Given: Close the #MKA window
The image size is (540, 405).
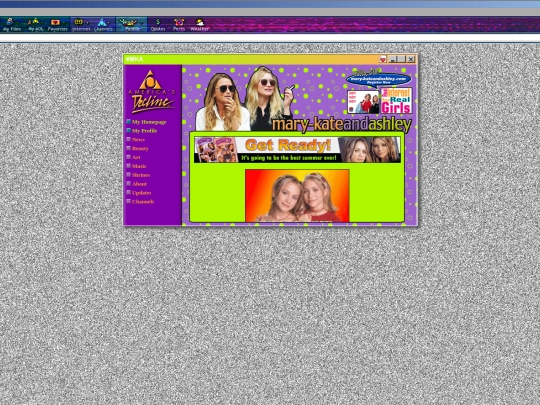Looking at the screenshot, I should point(411,59).
